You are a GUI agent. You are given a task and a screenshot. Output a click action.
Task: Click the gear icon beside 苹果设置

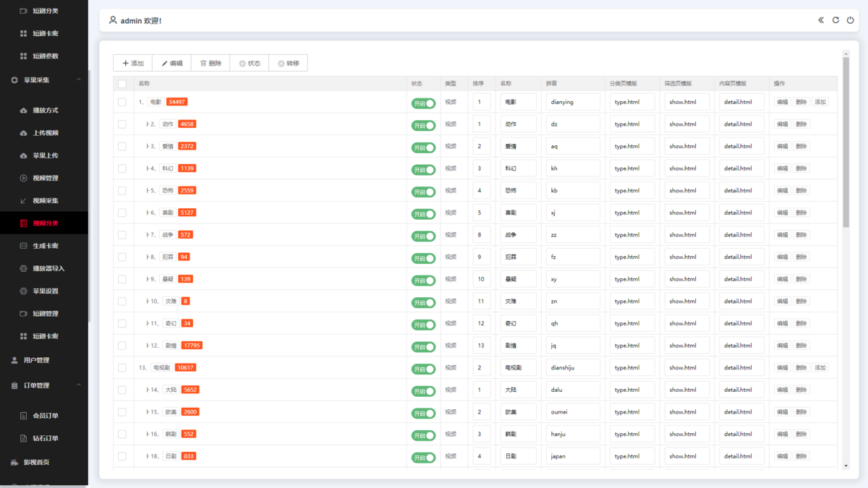pos(23,291)
